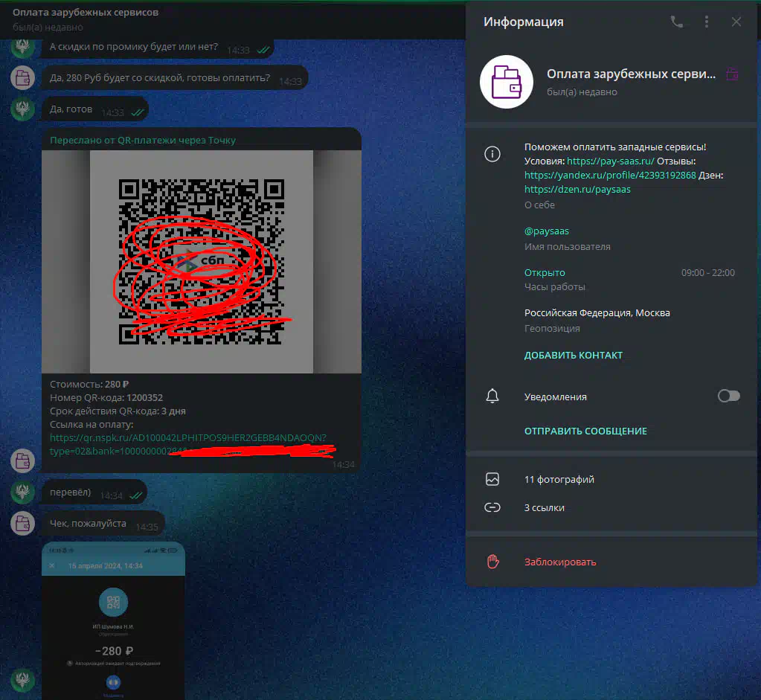The height and width of the screenshot is (700, 761).
Task: Open the forwarded QR code image
Action: (202, 262)
